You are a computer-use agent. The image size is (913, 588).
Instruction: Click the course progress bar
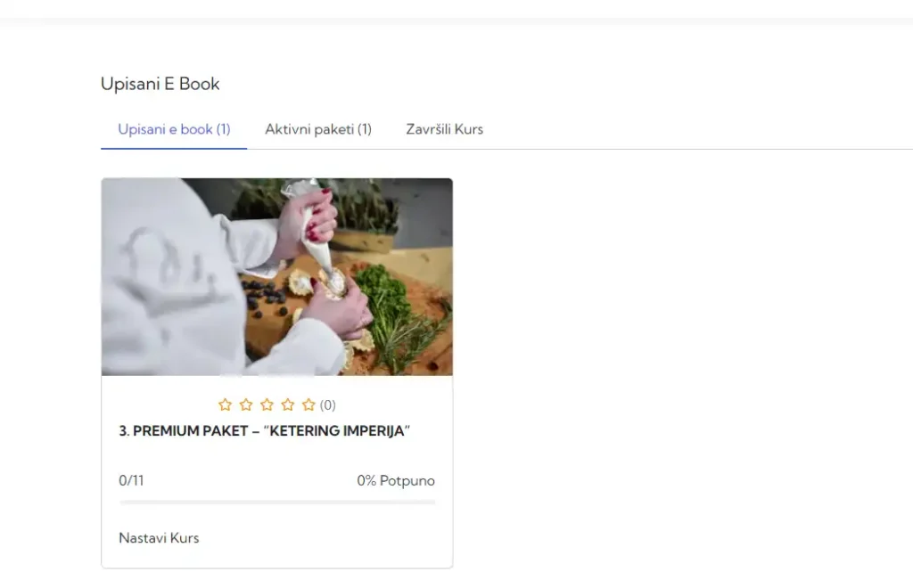point(277,502)
